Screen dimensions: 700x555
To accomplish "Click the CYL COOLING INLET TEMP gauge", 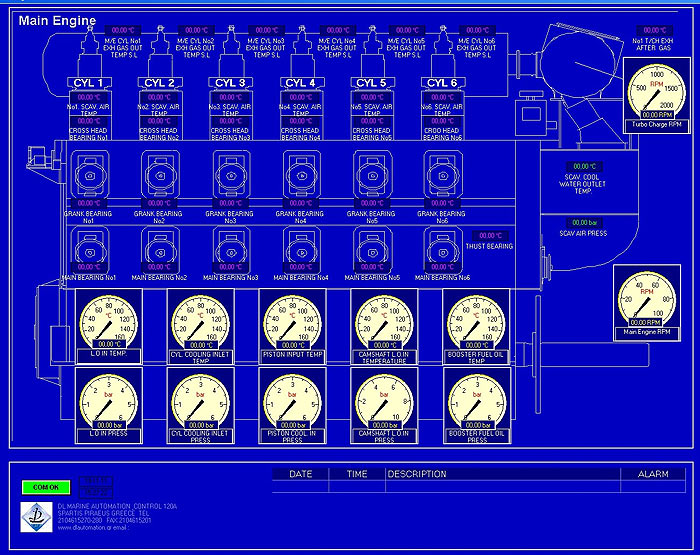I will [x=201, y=324].
